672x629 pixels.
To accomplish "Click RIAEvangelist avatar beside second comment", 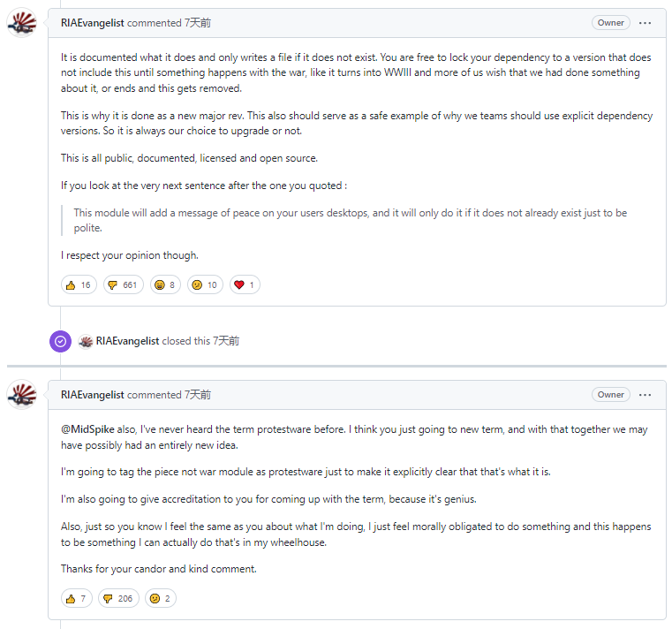I will (x=22, y=395).
